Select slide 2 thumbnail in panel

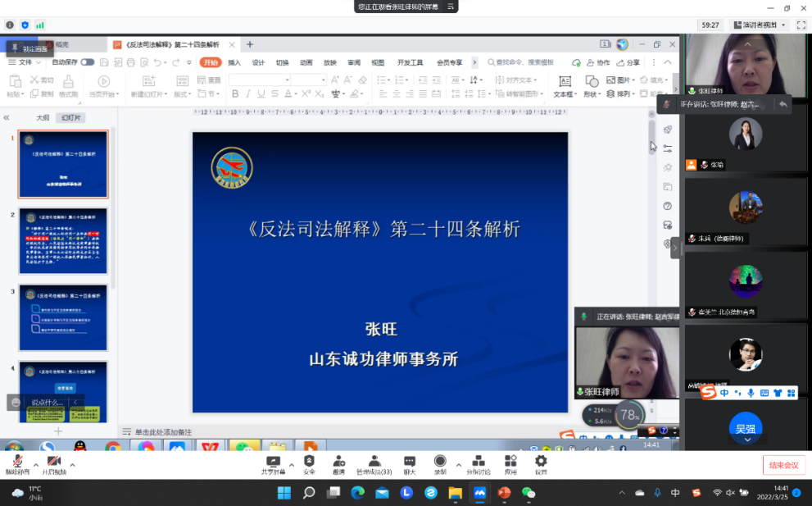coord(63,240)
